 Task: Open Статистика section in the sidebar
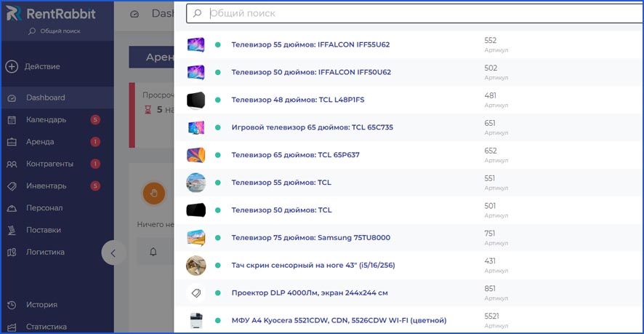coord(47,327)
